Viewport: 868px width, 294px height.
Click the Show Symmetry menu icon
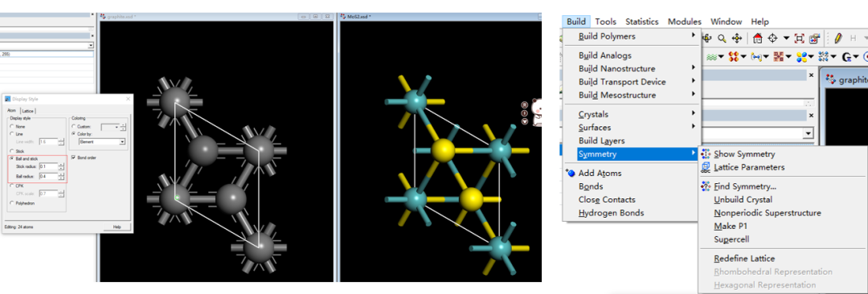706,154
